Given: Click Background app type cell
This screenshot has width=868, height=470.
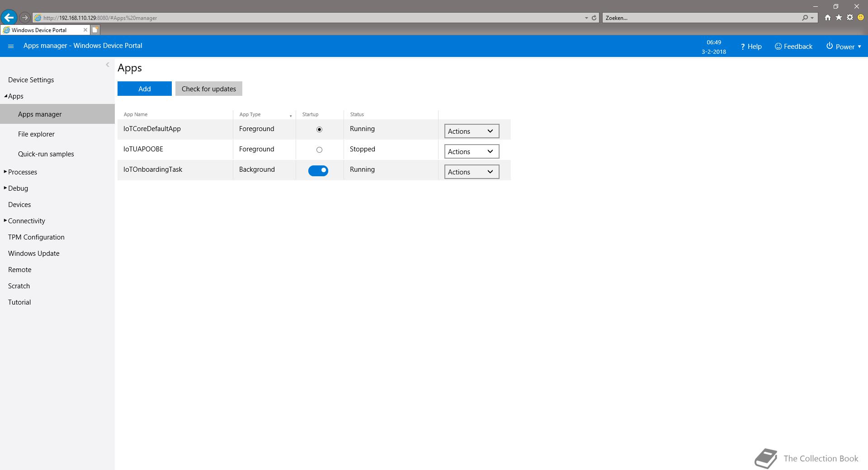Looking at the screenshot, I should click(x=257, y=169).
